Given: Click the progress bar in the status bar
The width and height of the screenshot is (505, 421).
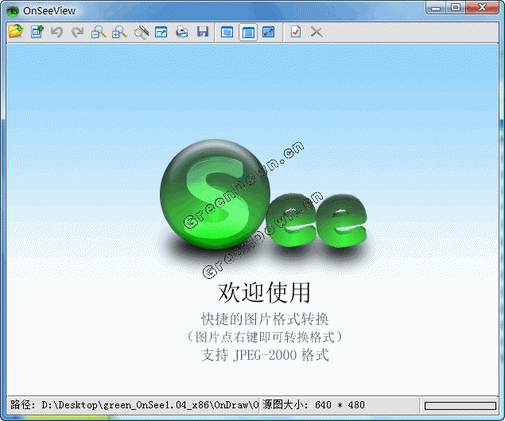Looking at the screenshot, I should point(460,406).
